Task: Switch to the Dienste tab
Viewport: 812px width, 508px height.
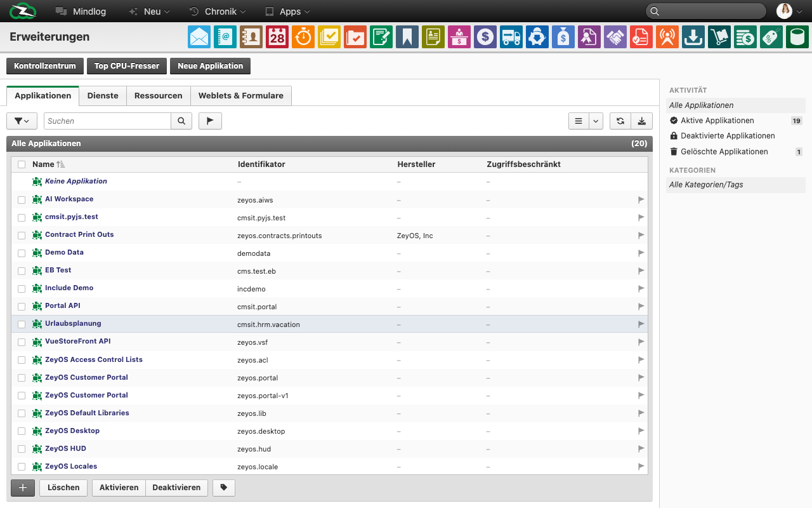Action: pyautogui.click(x=103, y=96)
